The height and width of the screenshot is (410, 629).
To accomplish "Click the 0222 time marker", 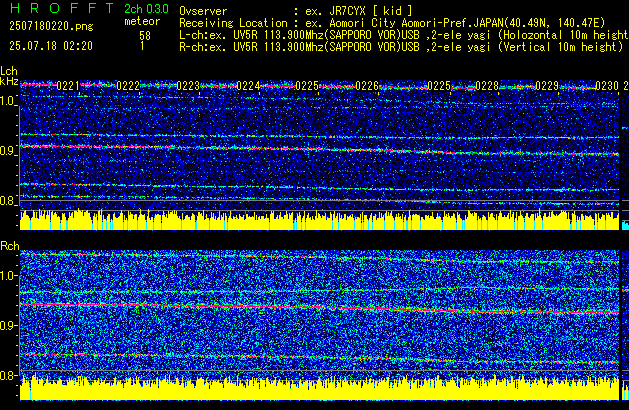I will [128, 86].
